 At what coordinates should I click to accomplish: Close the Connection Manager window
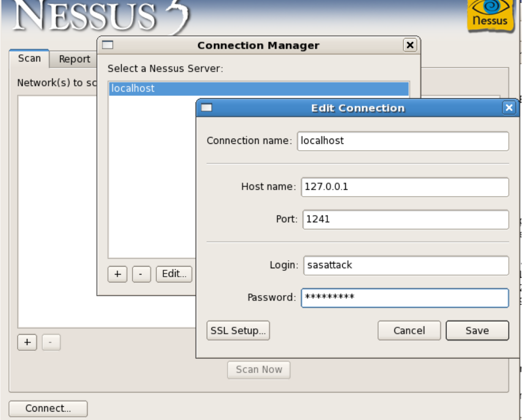(x=410, y=45)
